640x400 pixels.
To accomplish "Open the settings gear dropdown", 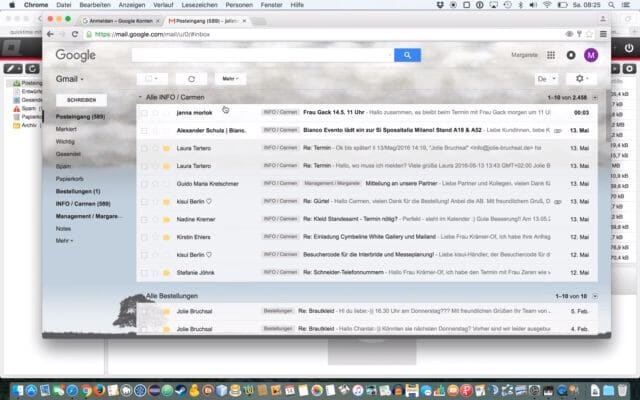I will click(x=582, y=78).
